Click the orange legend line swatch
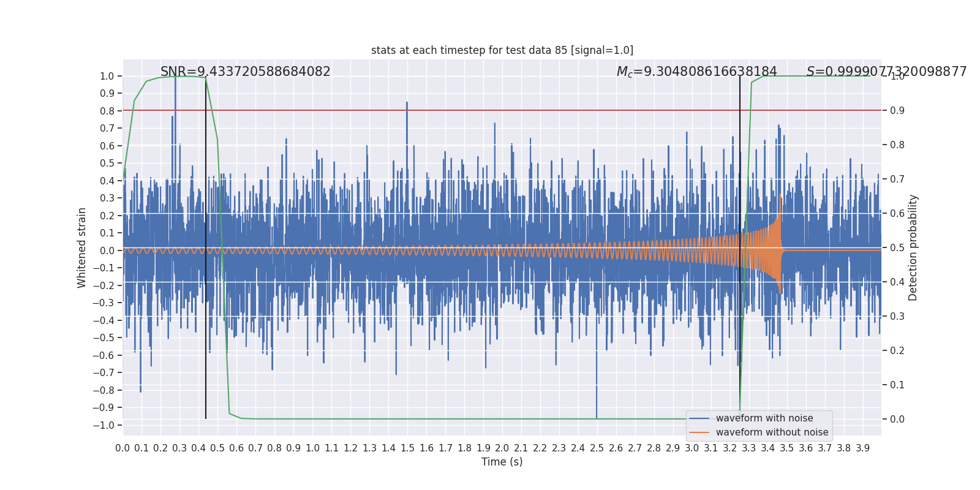The width and height of the screenshot is (980, 490). point(699,432)
